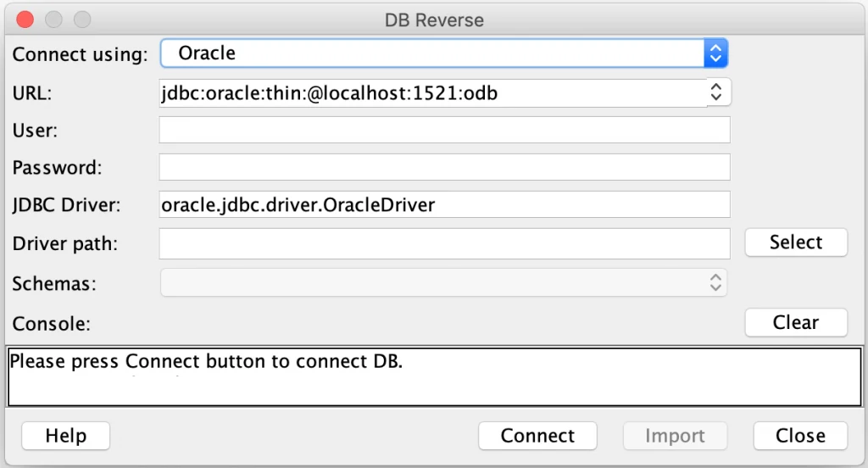Clear the console output

[x=796, y=322]
